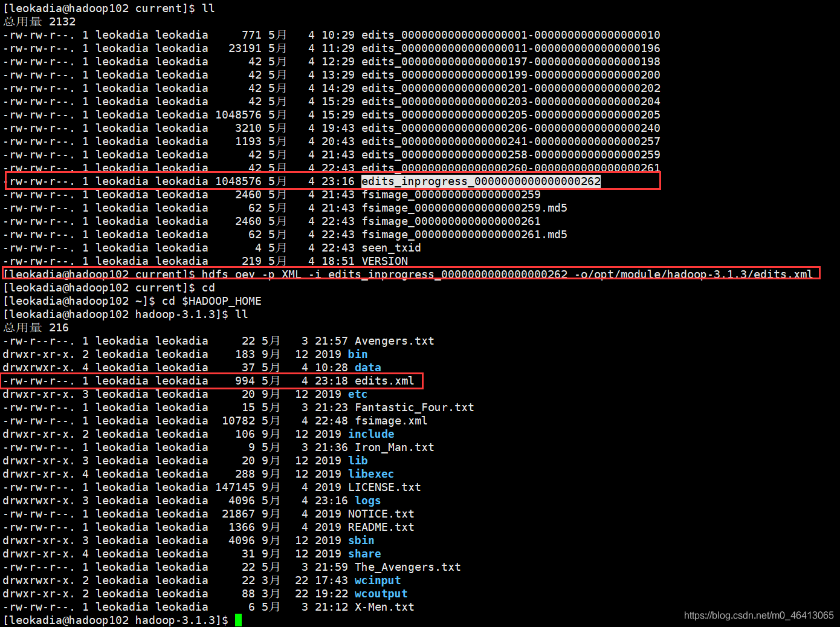The image size is (840, 627).
Task: Click the blue wcinput directory name
Action: (378, 580)
